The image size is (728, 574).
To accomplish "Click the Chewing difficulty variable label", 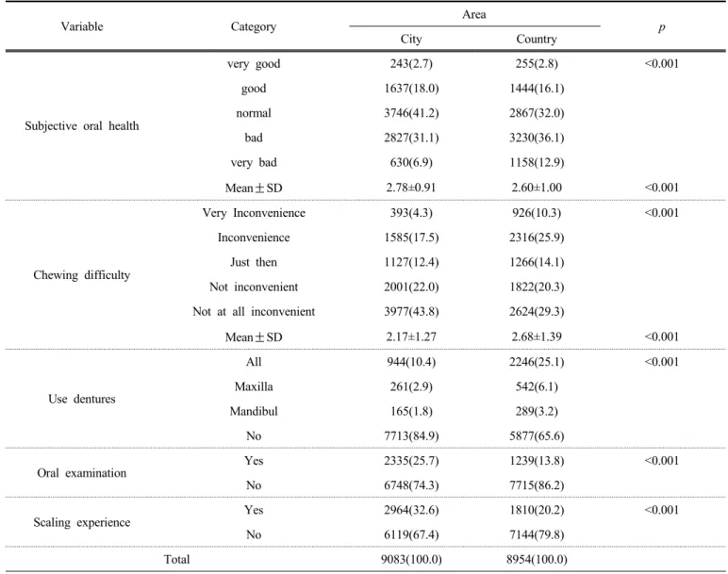I will click(82, 274).
